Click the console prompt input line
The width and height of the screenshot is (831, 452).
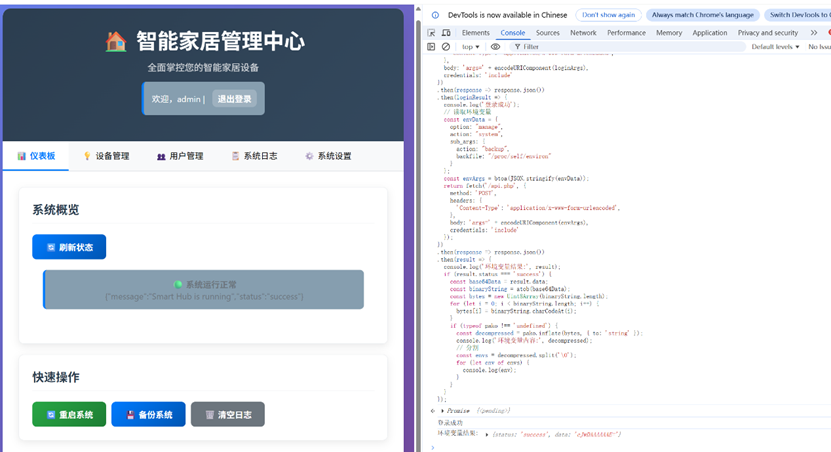[631, 448]
